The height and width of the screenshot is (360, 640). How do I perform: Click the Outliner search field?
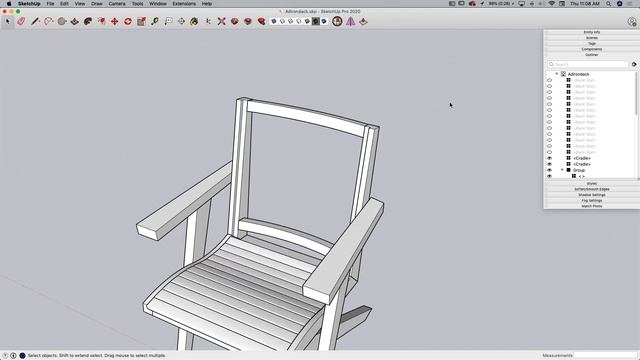tap(588, 64)
